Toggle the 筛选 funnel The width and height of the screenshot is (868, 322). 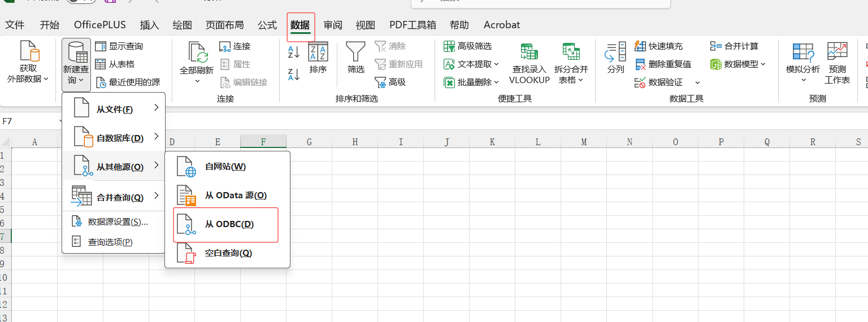pos(356,59)
